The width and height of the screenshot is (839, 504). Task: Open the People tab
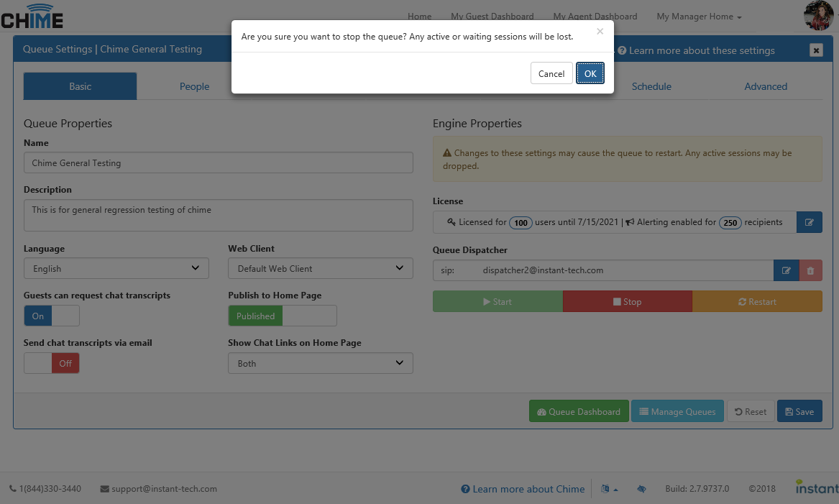click(x=194, y=86)
